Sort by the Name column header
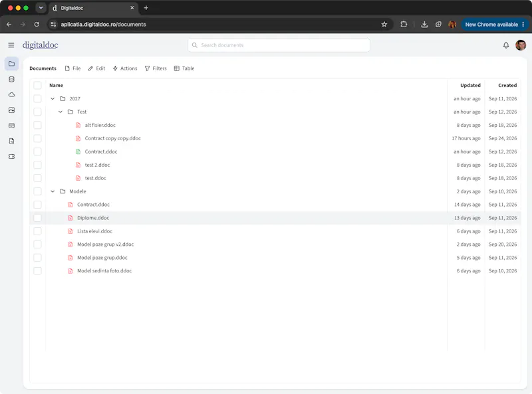 (x=57, y=86)
